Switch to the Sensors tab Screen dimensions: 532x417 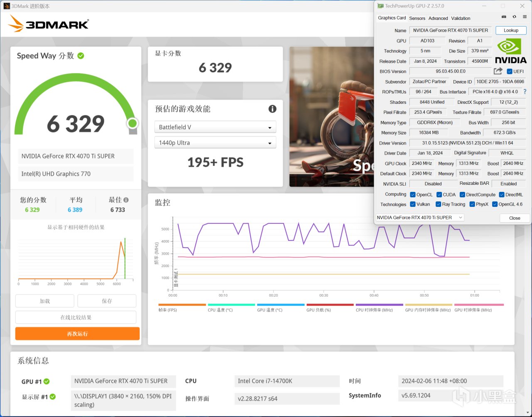point(417,18)
